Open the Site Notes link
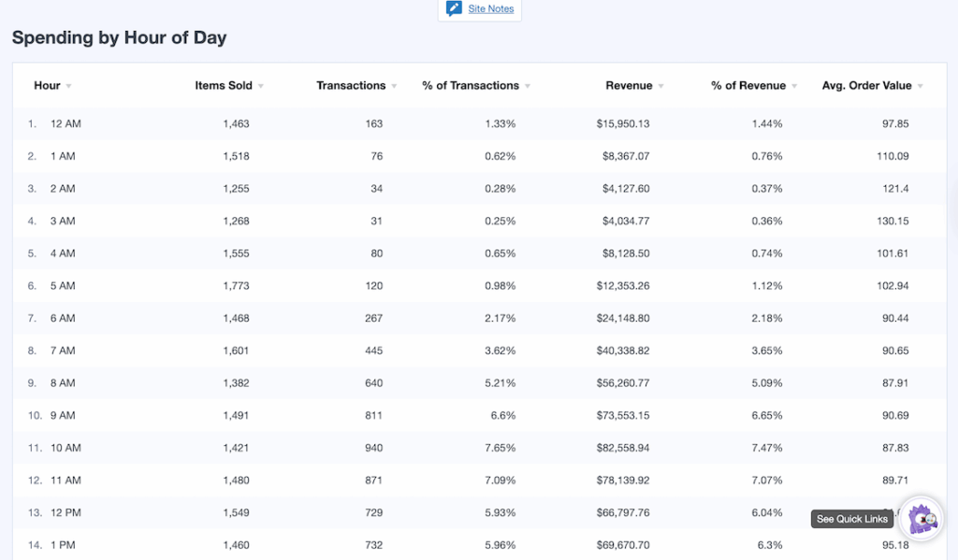 coord(487,9)
